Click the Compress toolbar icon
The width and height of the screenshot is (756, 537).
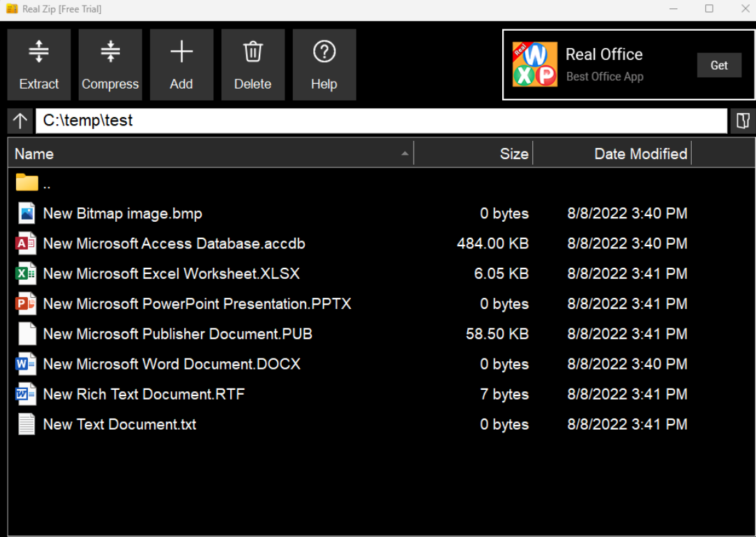(110, 53)
